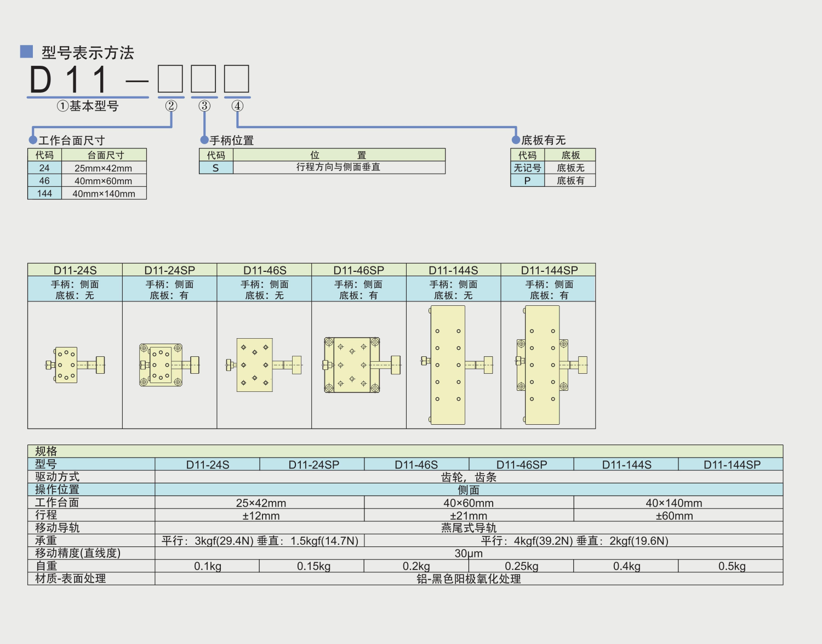Select the D11-24S stage drawing

coord(75,365)
